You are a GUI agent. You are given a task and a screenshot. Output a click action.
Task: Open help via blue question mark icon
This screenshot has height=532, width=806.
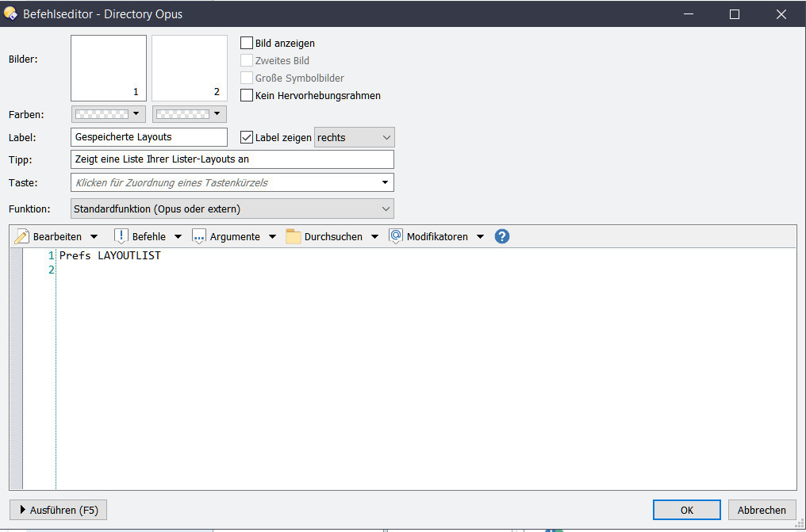501,237
